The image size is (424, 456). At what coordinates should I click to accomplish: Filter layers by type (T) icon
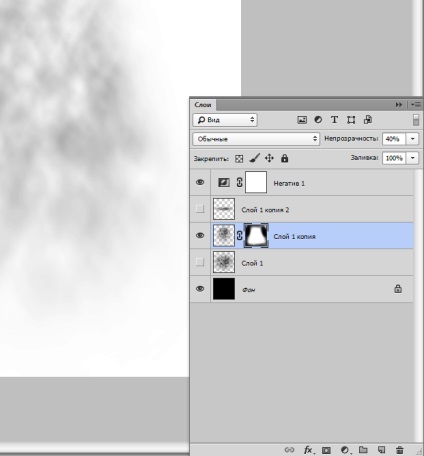tap(334, 120)
